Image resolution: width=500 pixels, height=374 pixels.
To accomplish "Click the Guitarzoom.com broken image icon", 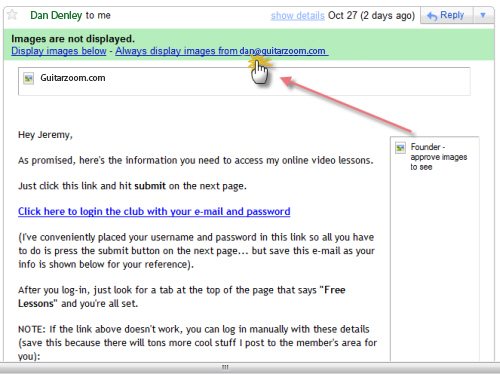I will coord(29,79).
